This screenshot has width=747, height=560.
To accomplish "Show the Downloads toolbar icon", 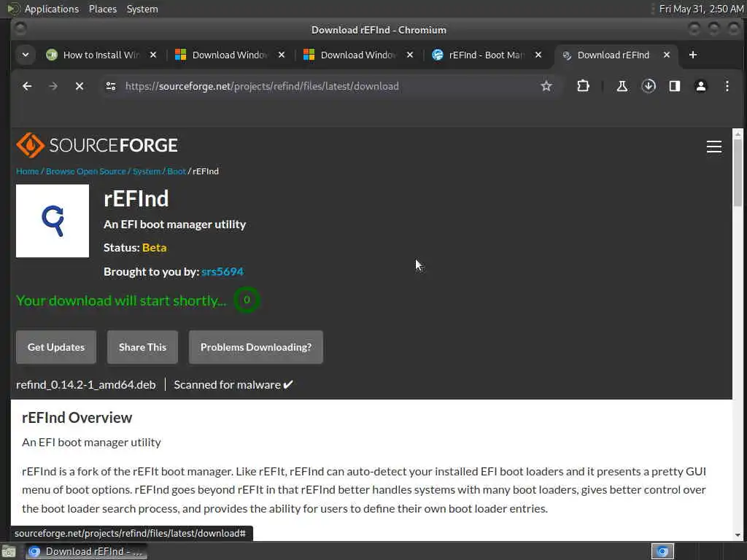I will click(x=649, y=86).
